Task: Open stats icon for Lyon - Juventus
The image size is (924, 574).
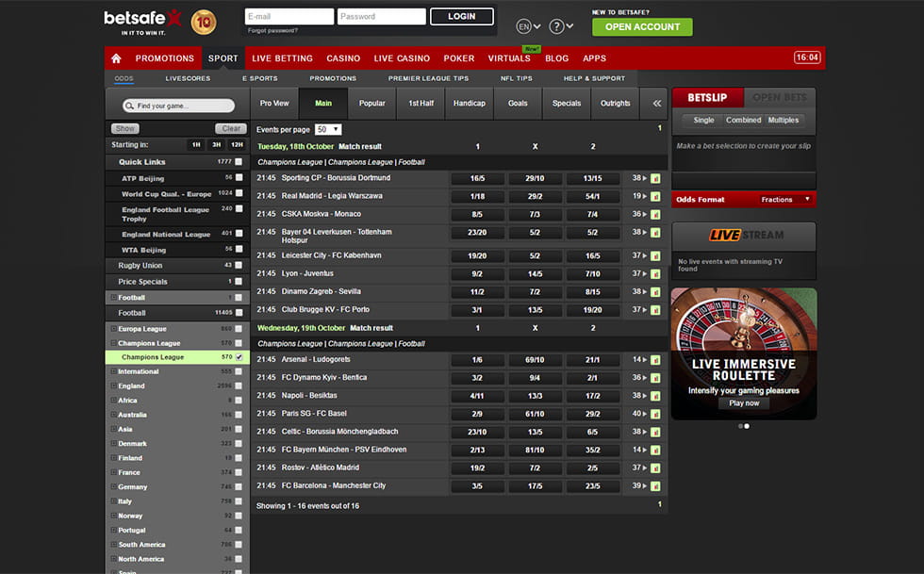Action: [655, 274]
